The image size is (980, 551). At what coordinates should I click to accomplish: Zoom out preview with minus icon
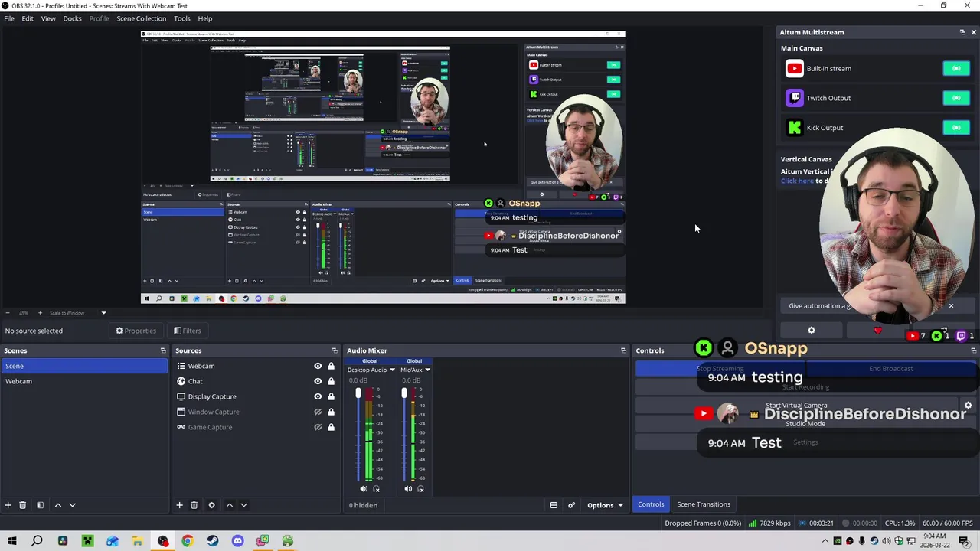point(8,313)
